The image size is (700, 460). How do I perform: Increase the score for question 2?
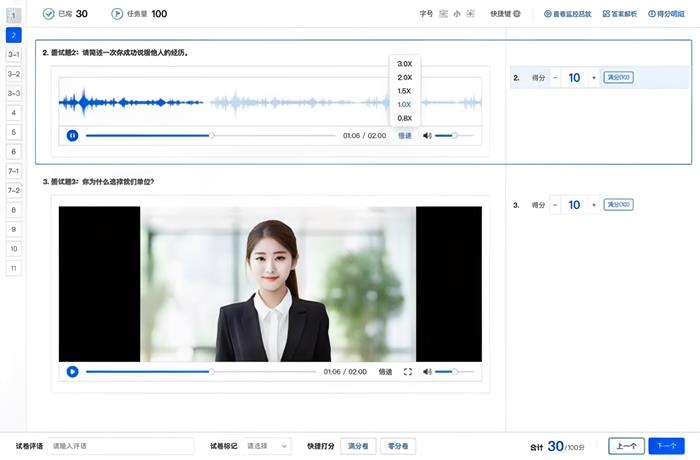pyautogui.click(x=594, y=77)
